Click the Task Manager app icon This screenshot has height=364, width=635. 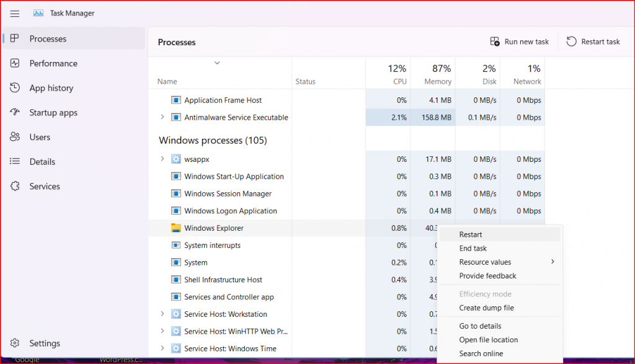pos(38,13)
